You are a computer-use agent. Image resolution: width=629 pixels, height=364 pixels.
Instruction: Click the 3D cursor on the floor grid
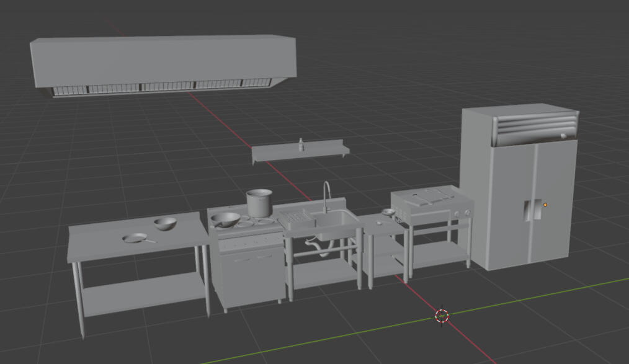[442, 316]
